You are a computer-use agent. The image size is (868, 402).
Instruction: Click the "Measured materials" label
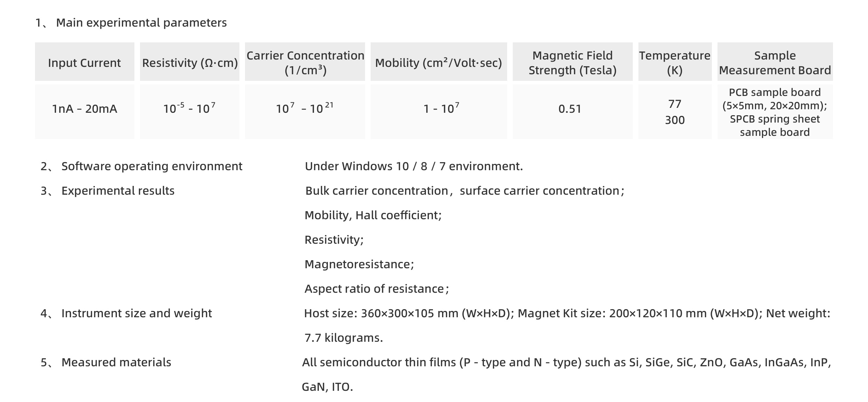click(x=116, y=362)
